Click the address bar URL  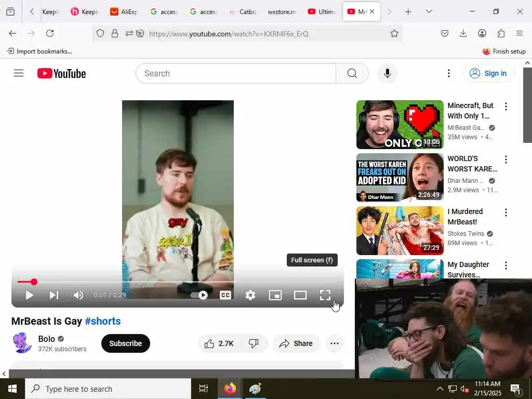(229, 34)
